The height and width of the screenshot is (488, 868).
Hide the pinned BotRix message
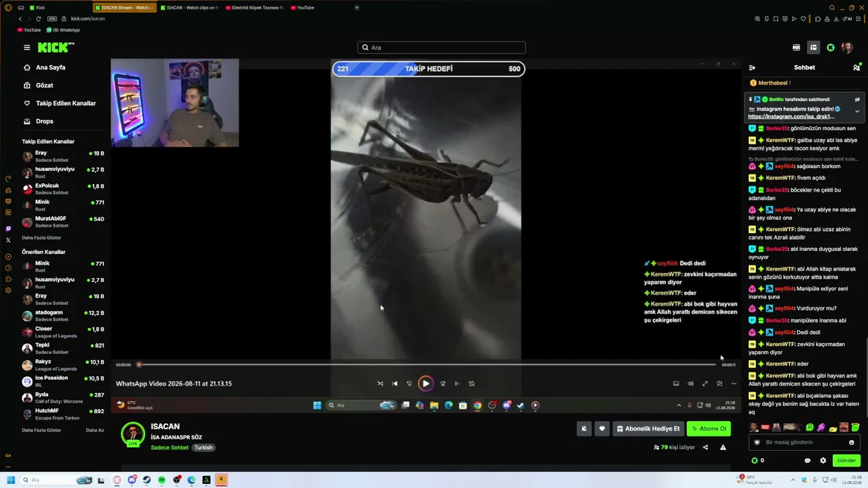click(x=857, y=100)
